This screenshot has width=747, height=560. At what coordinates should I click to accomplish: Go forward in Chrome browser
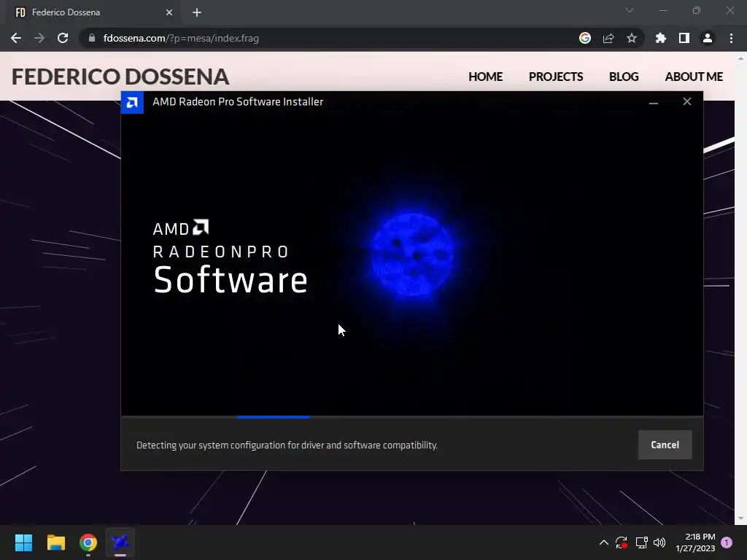[39, 38]
